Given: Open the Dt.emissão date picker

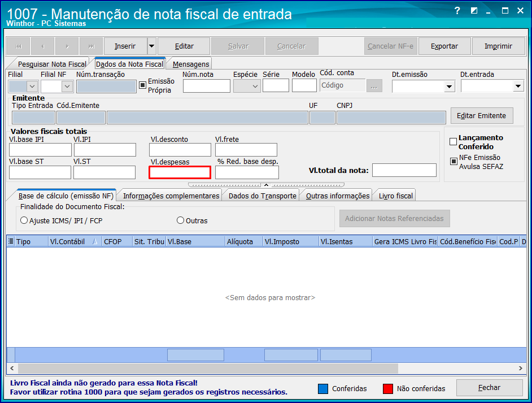Looking at the screenshot, I should coord(449,86).
